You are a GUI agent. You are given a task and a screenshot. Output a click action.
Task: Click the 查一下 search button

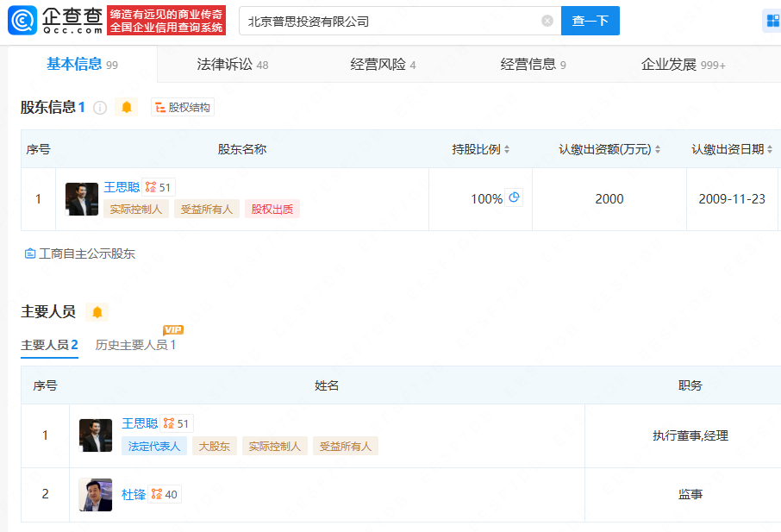590,19
